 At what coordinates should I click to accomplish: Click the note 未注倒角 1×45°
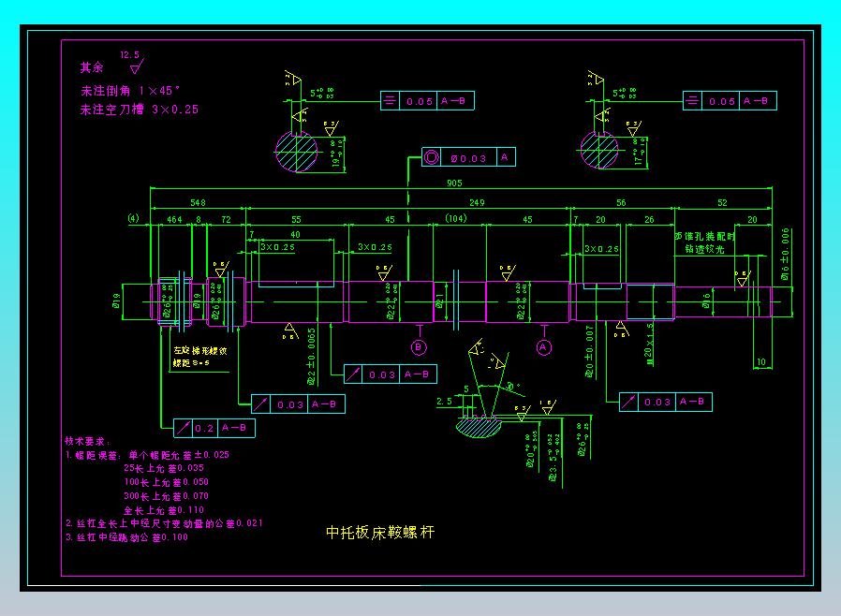tap(130, 91)
